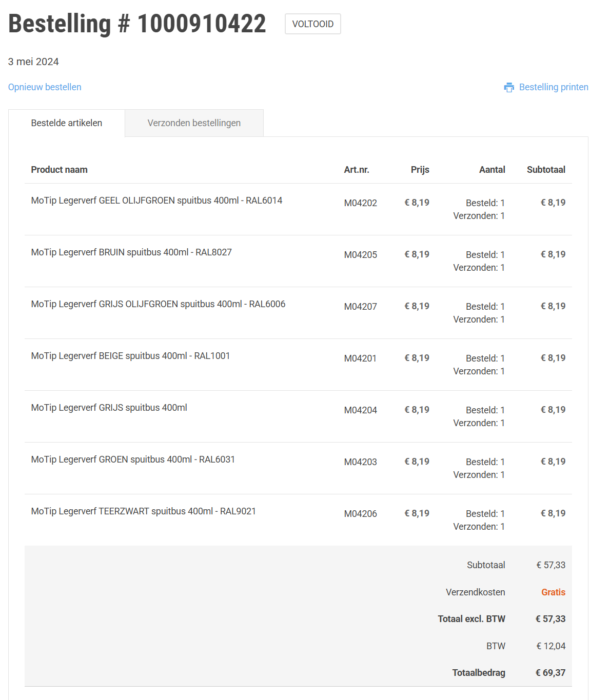Click the Aantal column header
Viewport: 590px width, 700px height.
(x=492, y=170)
